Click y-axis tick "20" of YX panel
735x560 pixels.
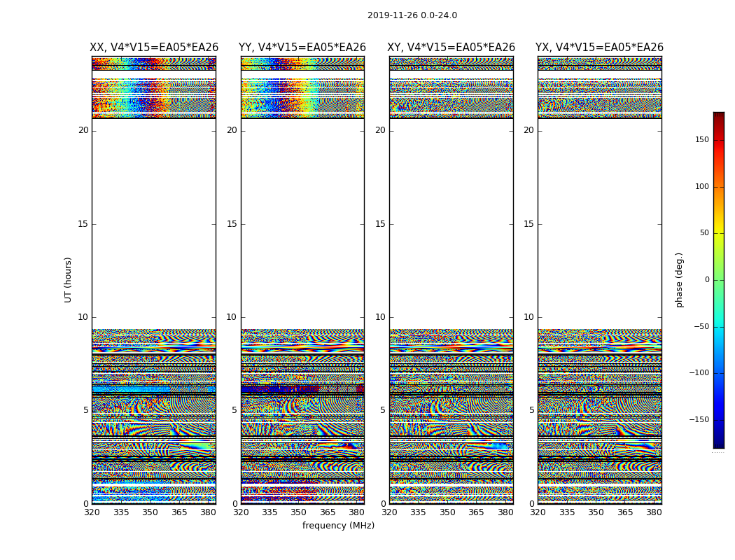528,130
